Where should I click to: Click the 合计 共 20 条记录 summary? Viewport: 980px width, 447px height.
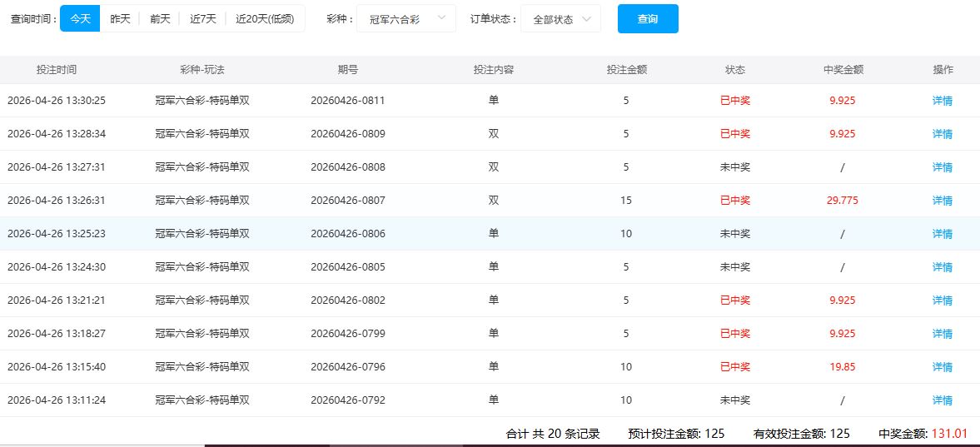tap(553, 434)
